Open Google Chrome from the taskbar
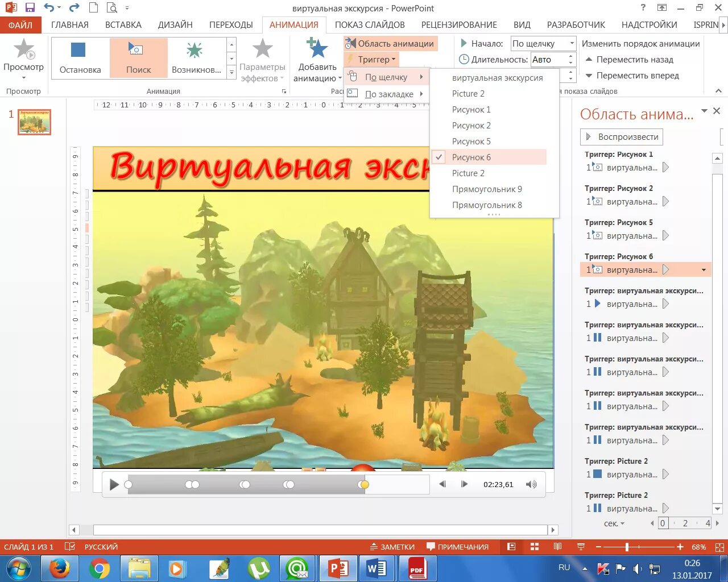 [100, 568]
